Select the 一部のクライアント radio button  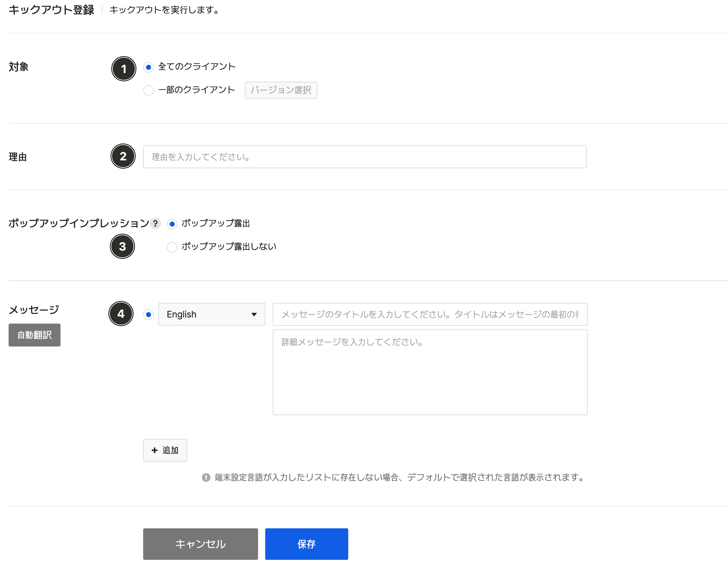pos(149,90)
